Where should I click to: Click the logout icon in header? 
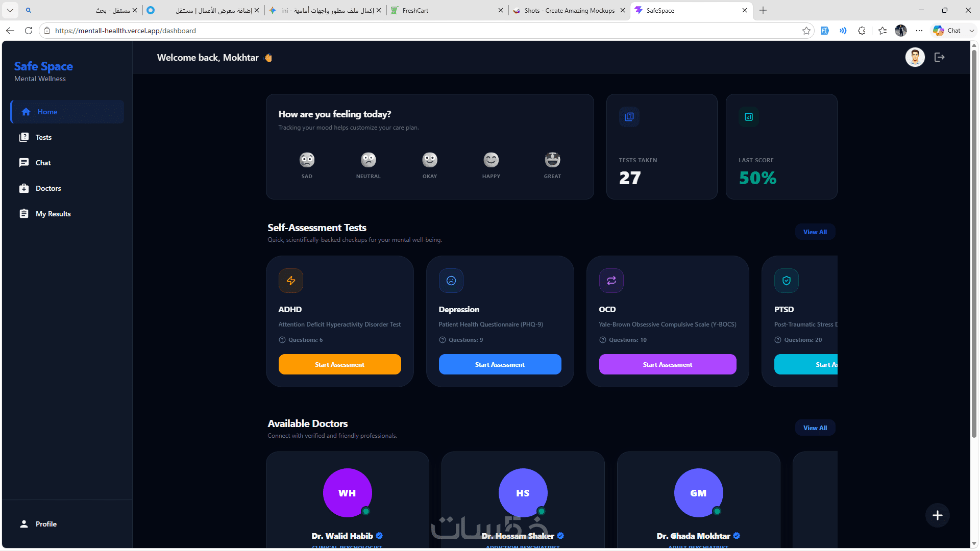(940, 57)
